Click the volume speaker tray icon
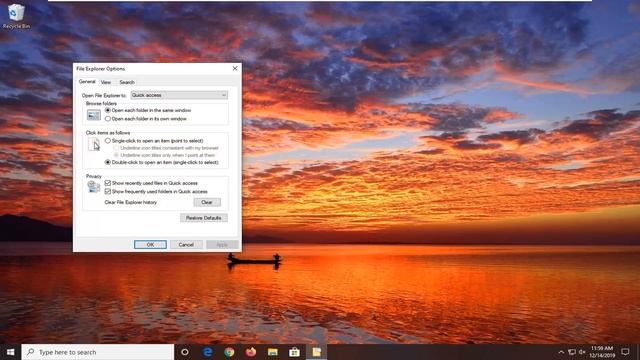The height and width of the screenshot is (360, 640). coord(582,352)
